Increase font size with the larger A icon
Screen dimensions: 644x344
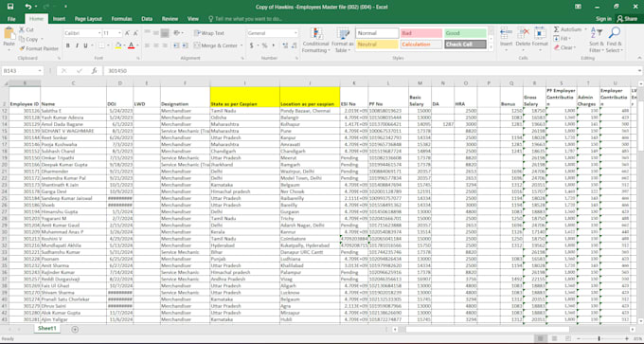click(x=127, y=33)
